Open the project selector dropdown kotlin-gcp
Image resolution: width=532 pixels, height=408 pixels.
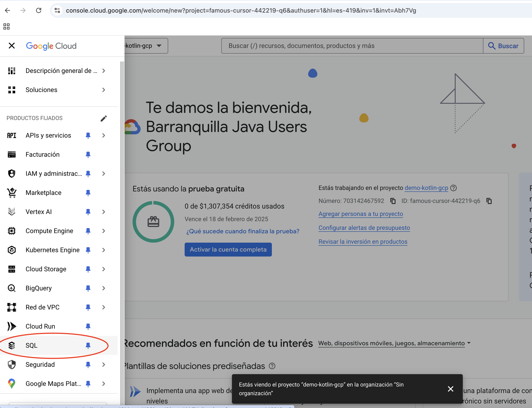(x=146, y=46)
